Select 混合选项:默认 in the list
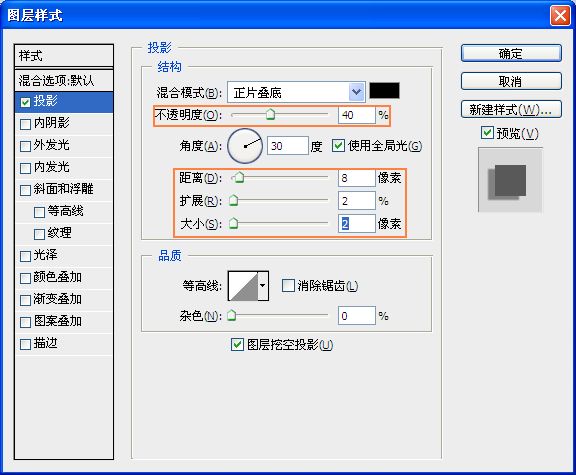 coord(64,80)
